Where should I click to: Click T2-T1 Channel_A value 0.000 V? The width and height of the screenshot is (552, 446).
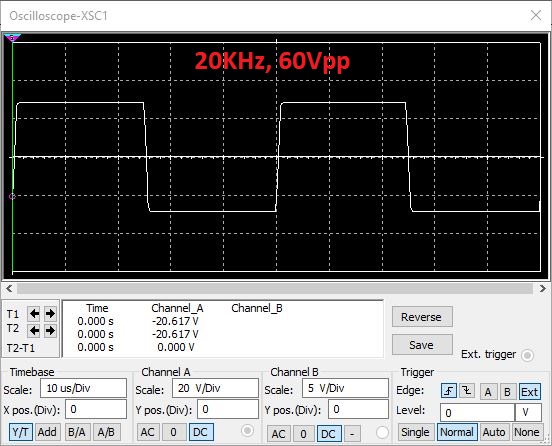[x=176, y=347]
